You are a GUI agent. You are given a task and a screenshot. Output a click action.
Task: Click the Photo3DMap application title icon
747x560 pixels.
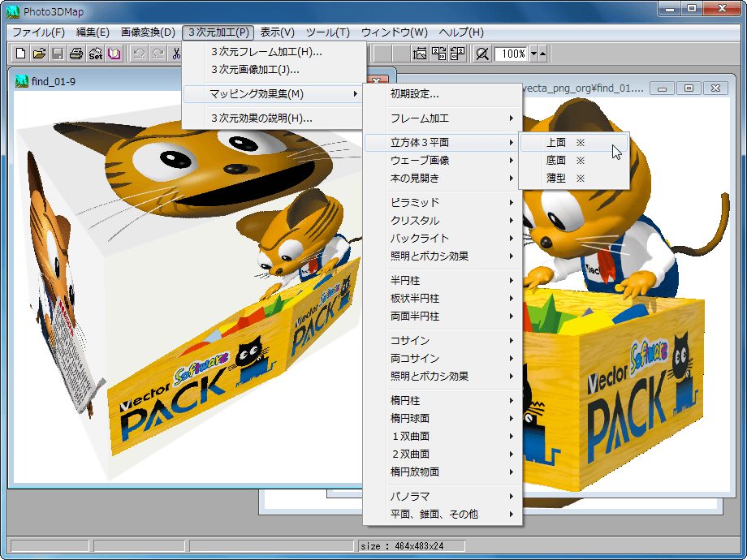click(x=13, y=11)
